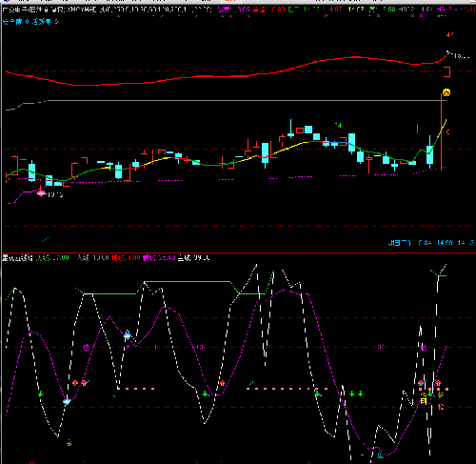476x464 pixels.
Task: Click the indicator name label heading the lower panel
Action: (17, 258)
